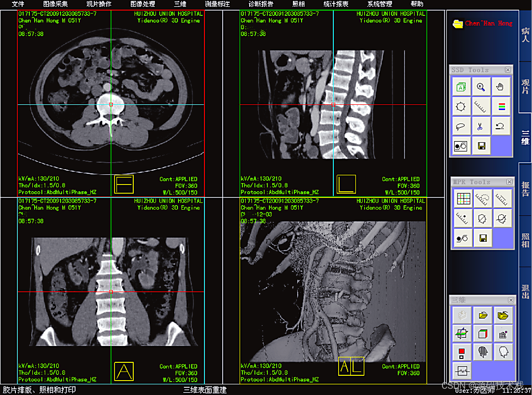Choose the ruler measurement tool in SSD Tools
This screenshot has width=532, height=395.
point(481,107)
